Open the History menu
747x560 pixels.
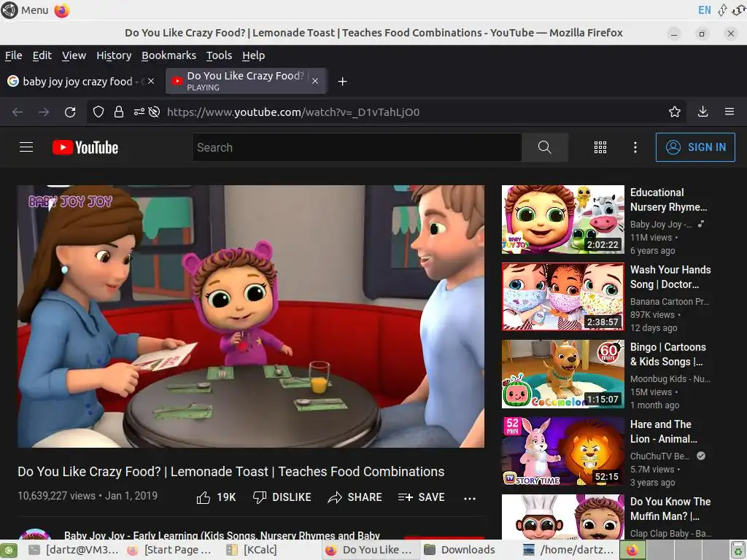114,55
